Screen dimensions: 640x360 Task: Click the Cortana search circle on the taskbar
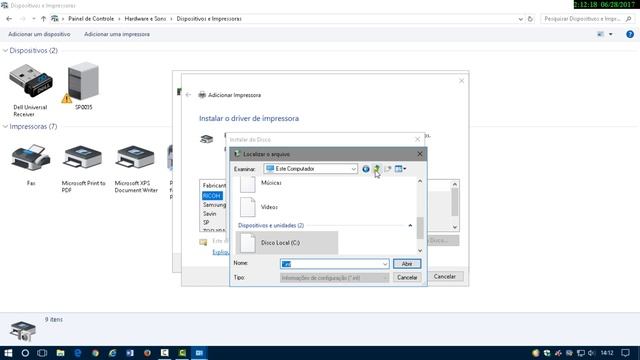coord(25,353)
